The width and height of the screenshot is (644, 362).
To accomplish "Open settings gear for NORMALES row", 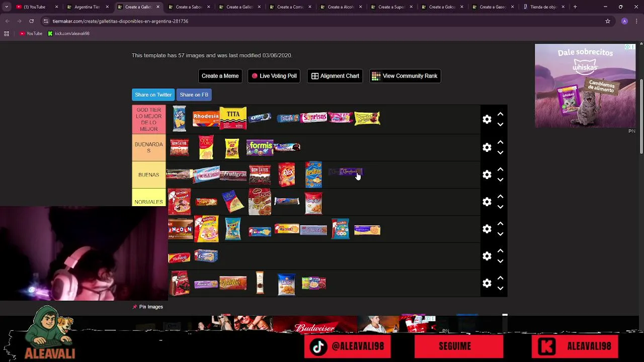I will [487, 202].
